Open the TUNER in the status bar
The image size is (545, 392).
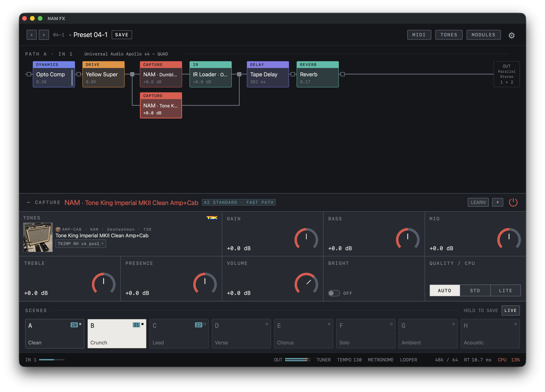click(x=323, y=360)
